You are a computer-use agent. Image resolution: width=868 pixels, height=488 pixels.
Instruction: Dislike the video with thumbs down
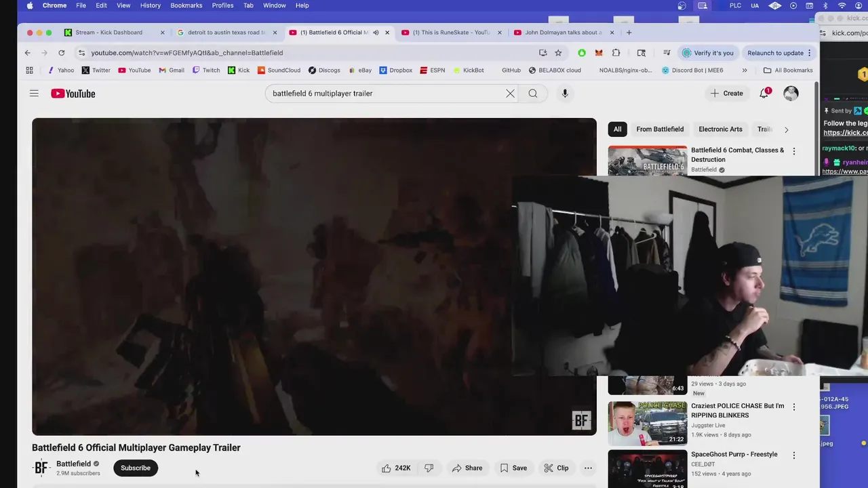pos(429,468)
